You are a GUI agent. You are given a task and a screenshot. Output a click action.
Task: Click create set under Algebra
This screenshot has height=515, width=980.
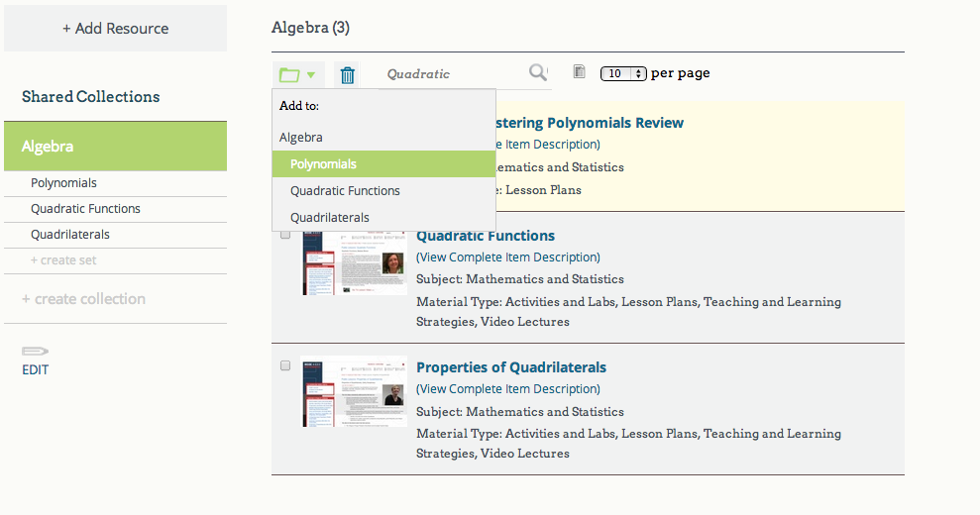pyautogui.click(x=63, y=260)
